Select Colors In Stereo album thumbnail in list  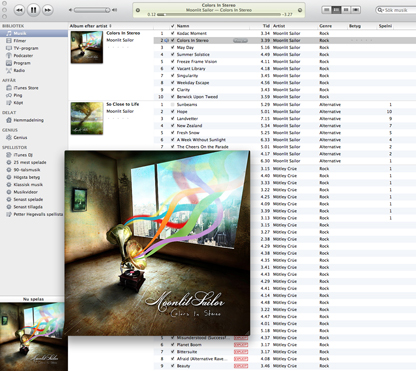tap(87, 47)
